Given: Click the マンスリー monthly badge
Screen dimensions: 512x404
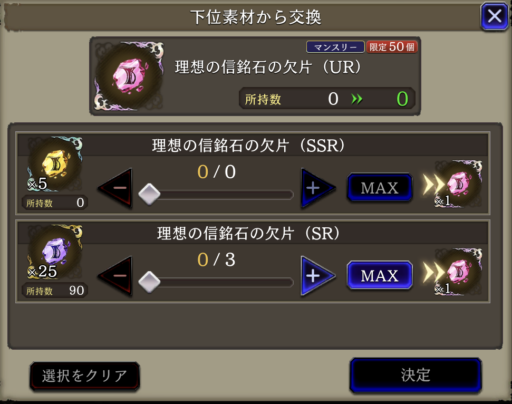Looking at the screenshot, I should point(335,47).
